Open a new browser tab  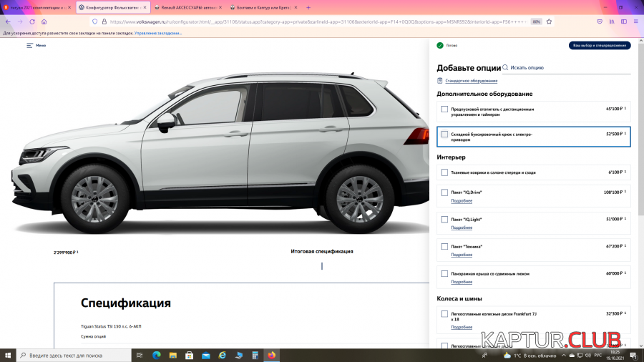click(x=308, y=7)
